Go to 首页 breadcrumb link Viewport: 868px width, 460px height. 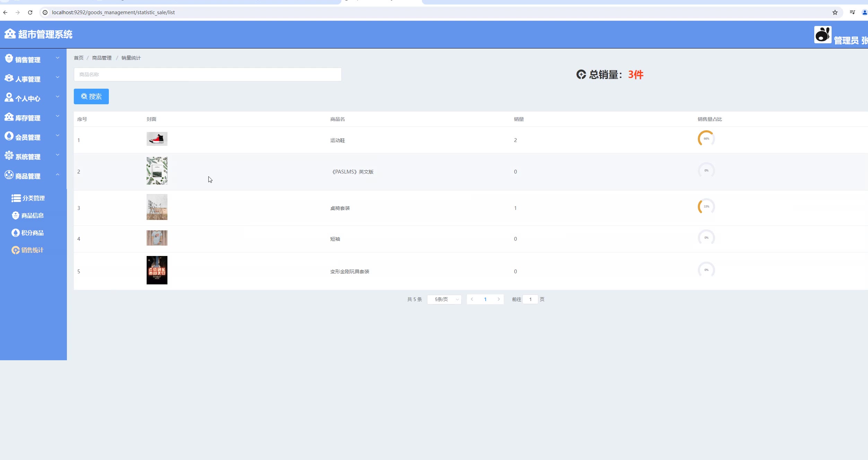pos(79,58)
